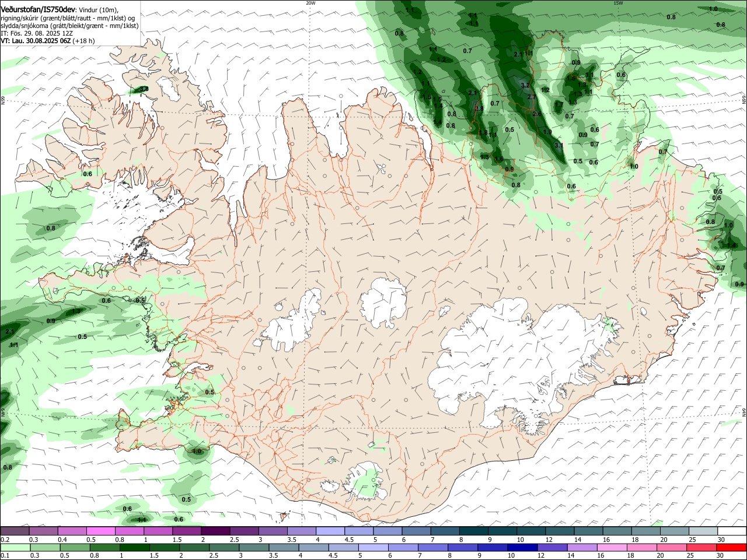Click the '1.9' precipitation value on the map

coord(547,132)
